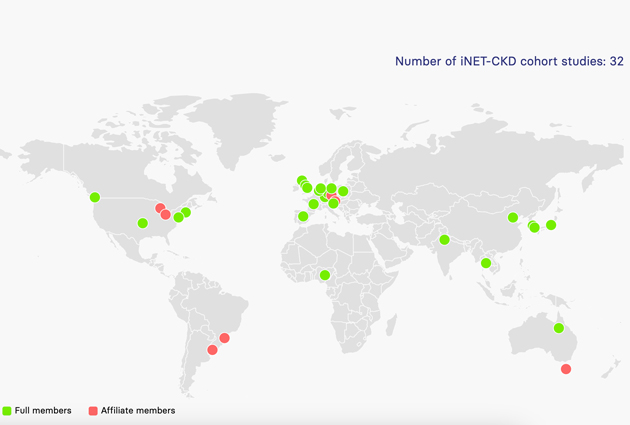Click the green marker in mainland China
This screenshot has height=425, width=630.
tap(513, 217)
